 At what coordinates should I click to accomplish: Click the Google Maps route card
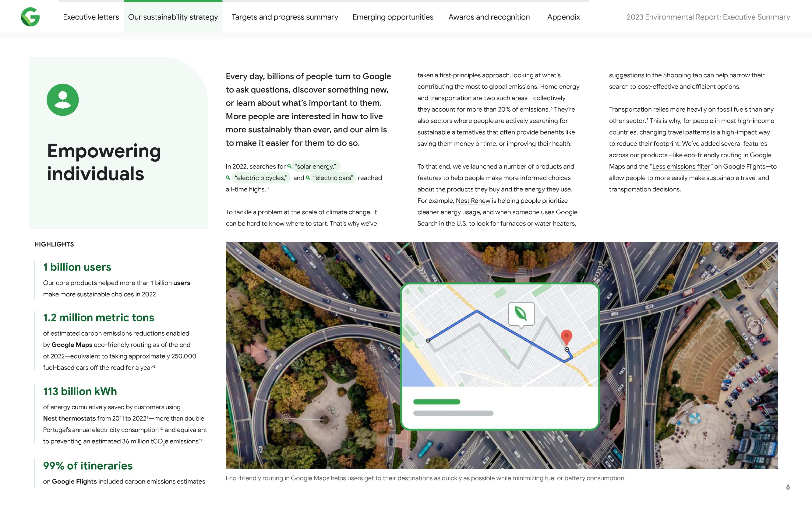click(500, 356)
